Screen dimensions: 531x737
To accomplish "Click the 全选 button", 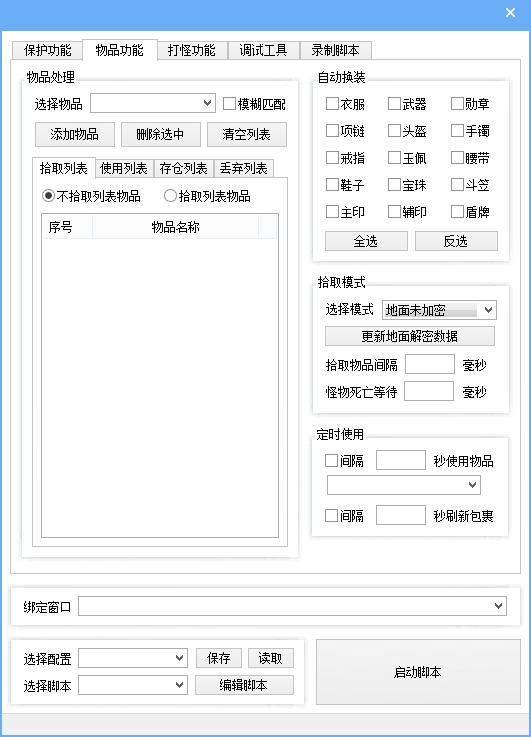I will pyautogui.click(x=366, y=241).
